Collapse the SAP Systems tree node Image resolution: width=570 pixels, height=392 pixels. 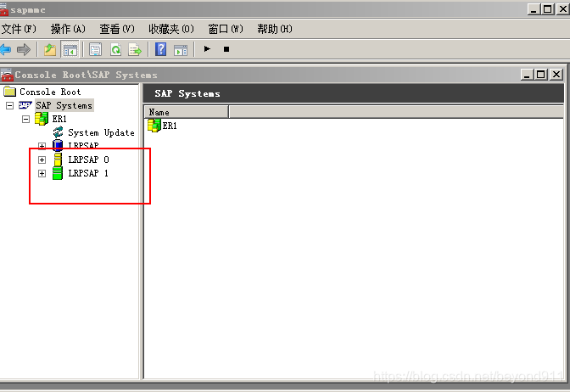point(10,105)
